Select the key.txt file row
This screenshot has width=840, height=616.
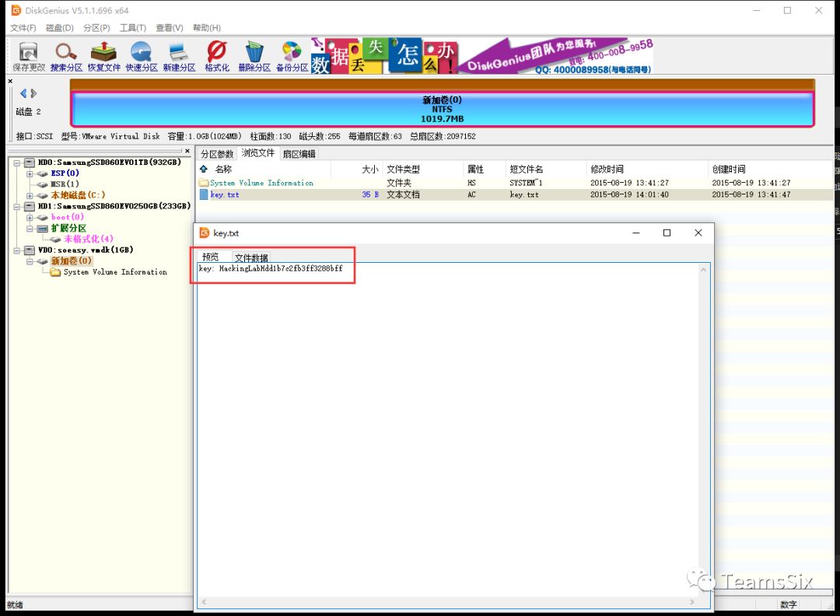pyautogui.click(x=514, y=195)
